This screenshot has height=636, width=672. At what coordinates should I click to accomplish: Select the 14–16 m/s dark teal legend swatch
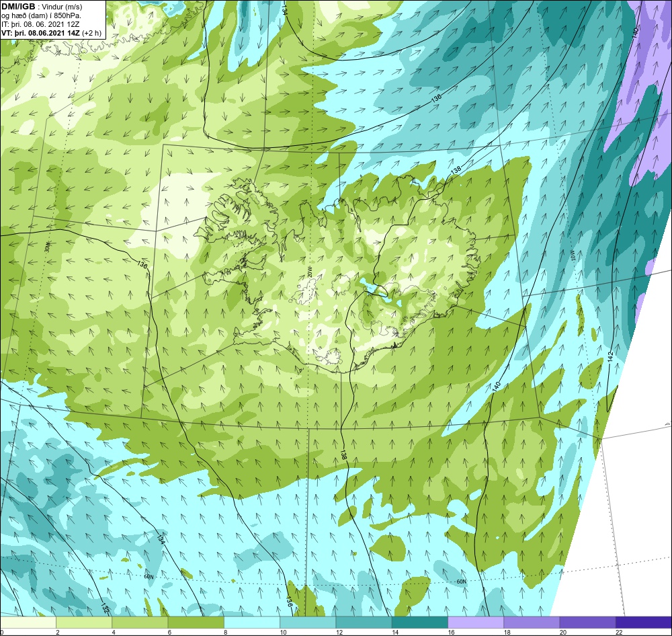click(x=419, y=622)
